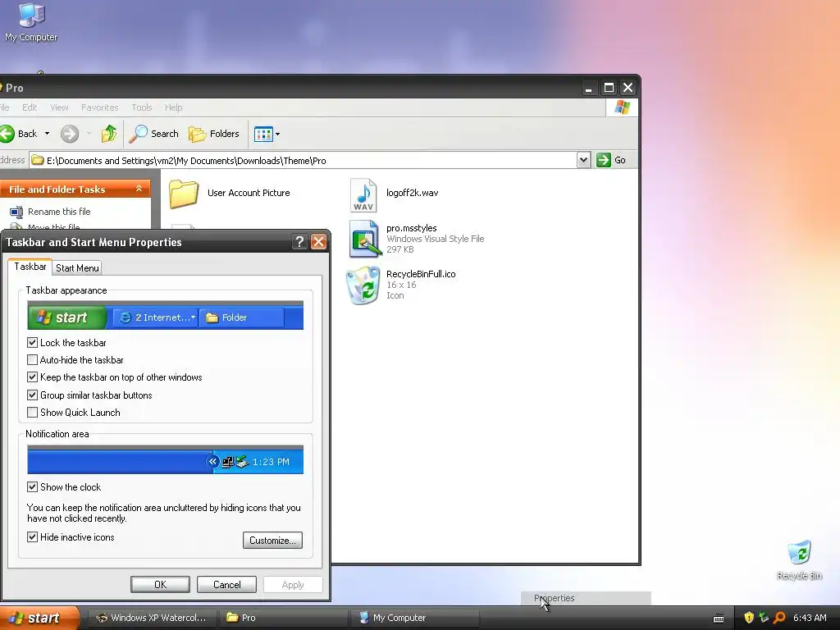Image resolution: width=840 pixels, height=630 pixels.
Task: Click the Rename this file icon
Action: (16, 212)
